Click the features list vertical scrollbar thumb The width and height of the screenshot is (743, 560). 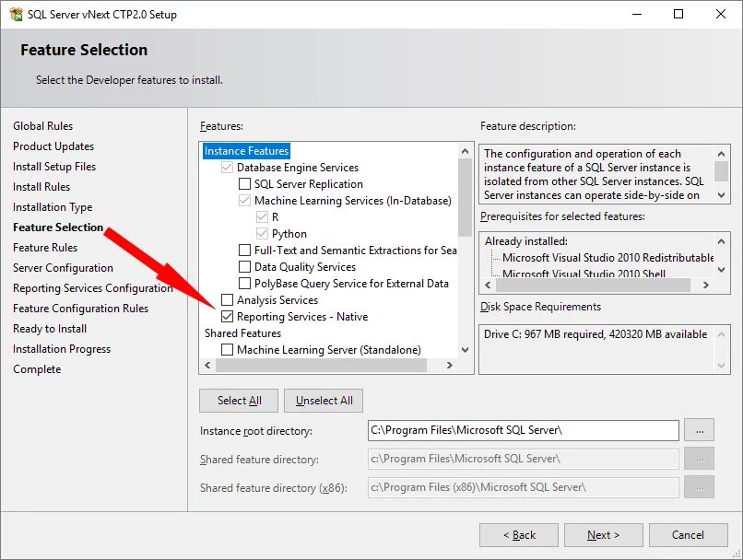click(x=465, y=197)
